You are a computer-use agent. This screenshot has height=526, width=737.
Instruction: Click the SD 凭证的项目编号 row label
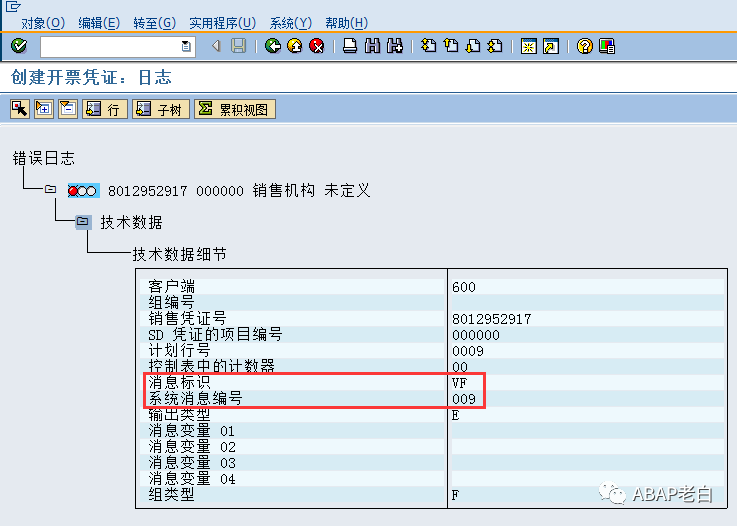click(215, 334)
